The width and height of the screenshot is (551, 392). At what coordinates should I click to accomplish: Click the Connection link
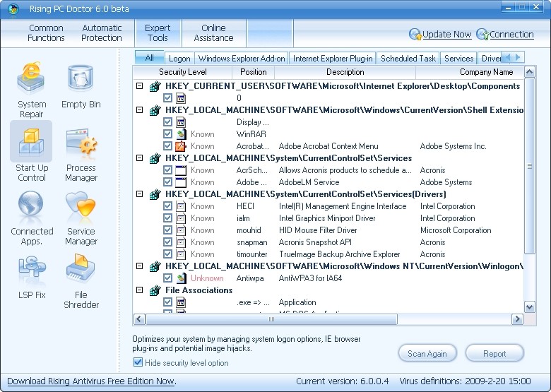pos(511,35)
